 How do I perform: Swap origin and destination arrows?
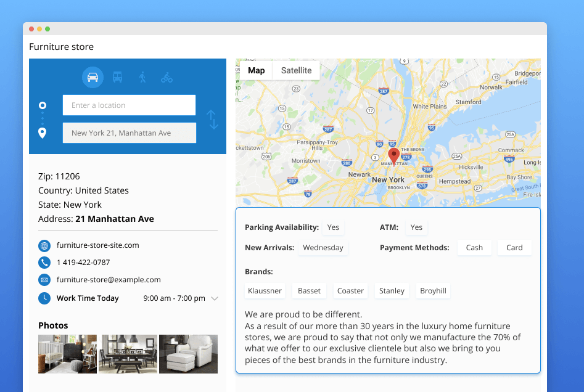(212, 120)
